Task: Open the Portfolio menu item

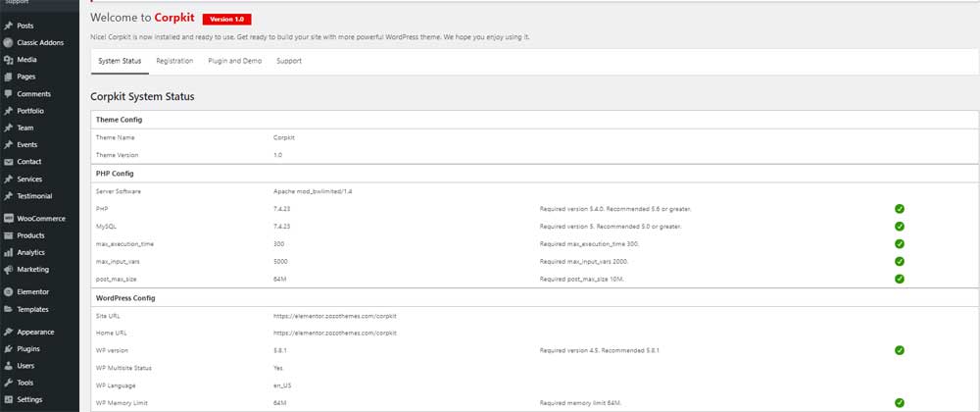Action: pyautogui.click(x=30, y=111)
